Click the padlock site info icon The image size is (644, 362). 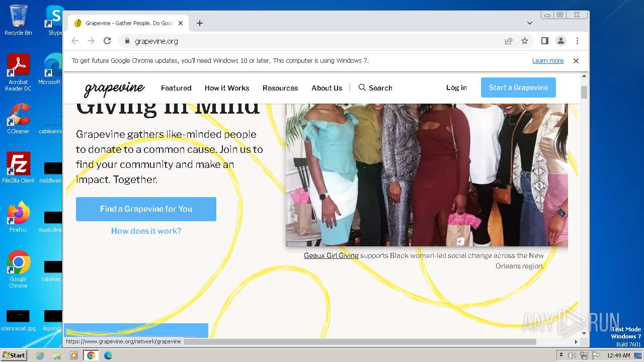coord(127,41)
